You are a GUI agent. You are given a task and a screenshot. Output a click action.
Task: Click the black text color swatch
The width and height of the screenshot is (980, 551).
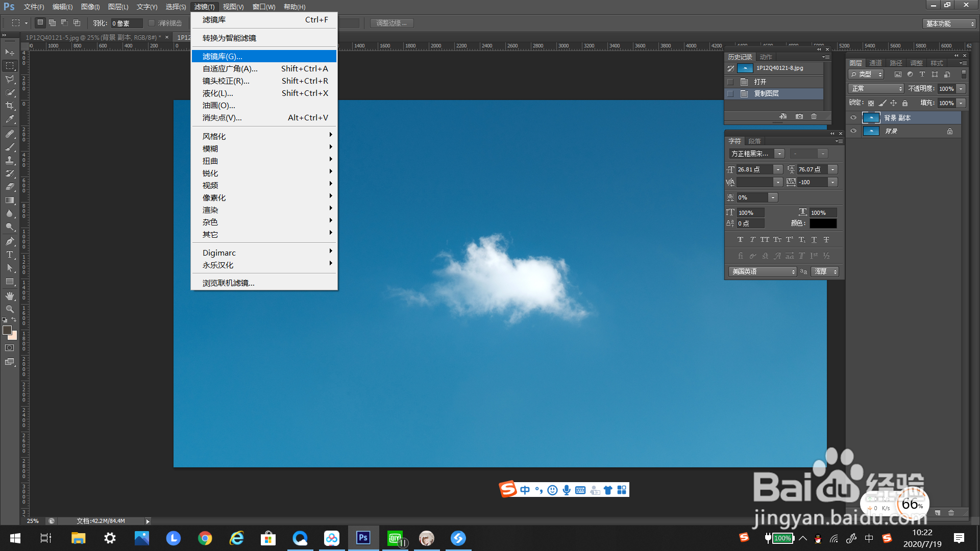[823, 223]
